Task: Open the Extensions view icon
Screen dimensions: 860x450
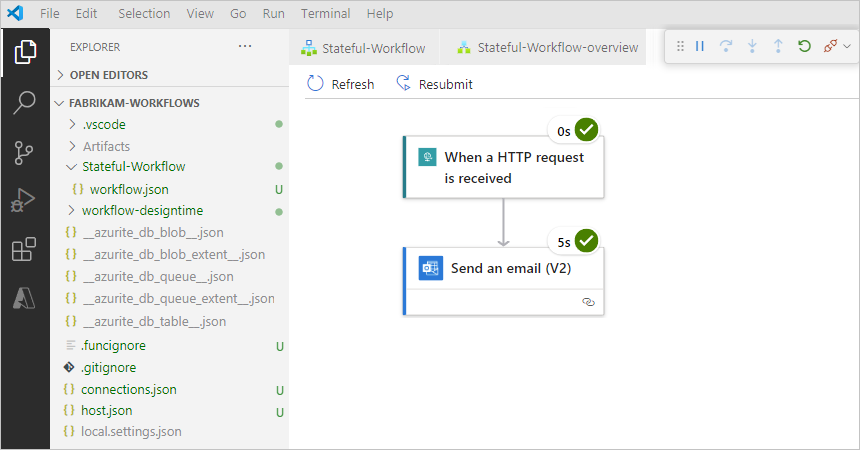Action: (x=25, y=250)
